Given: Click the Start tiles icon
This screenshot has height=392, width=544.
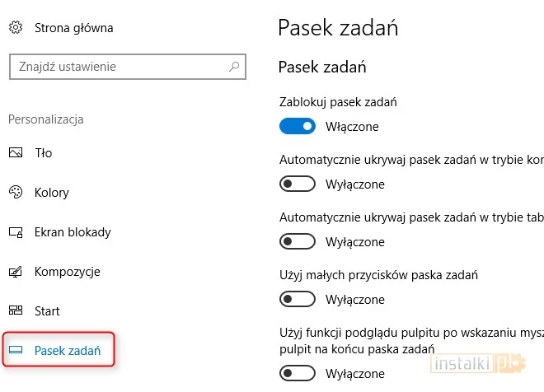Looking at the screenshot, I should [x=16, y=311].
